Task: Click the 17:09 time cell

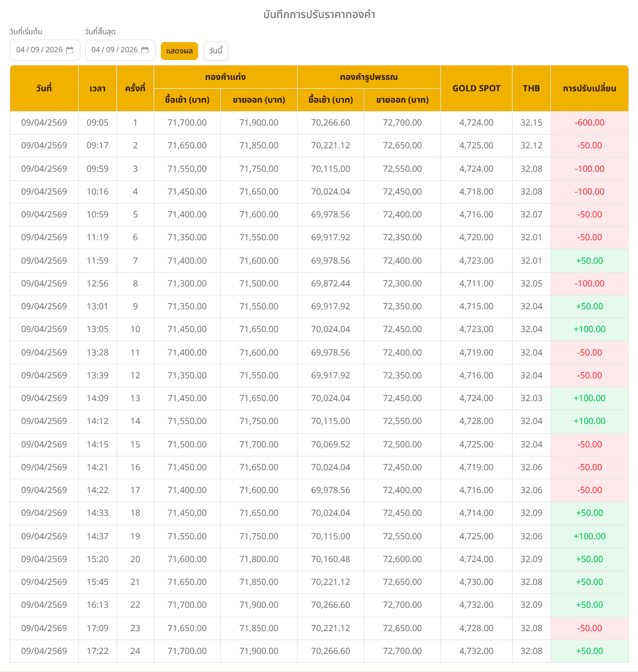Action: pos(97,628)
